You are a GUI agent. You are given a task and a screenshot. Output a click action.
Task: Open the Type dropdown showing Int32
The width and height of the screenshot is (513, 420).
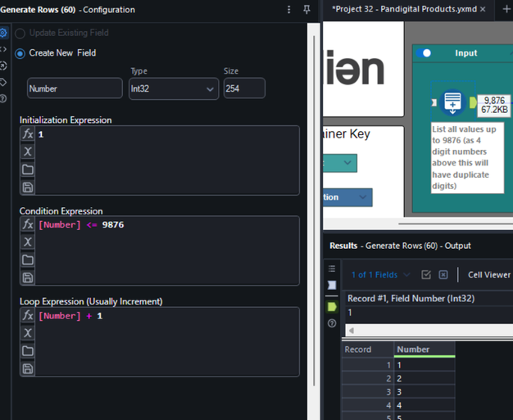(x=174, y=88)
